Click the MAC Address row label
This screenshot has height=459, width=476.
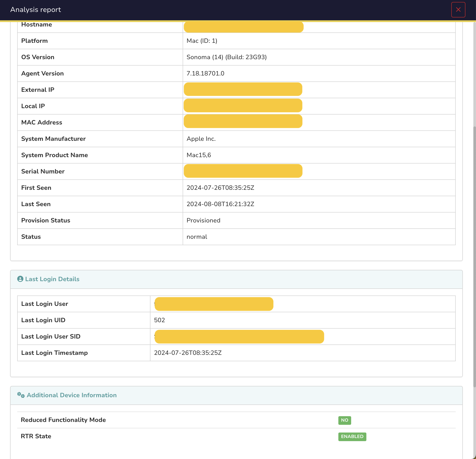pyautogui.click(x=41, y=122)
